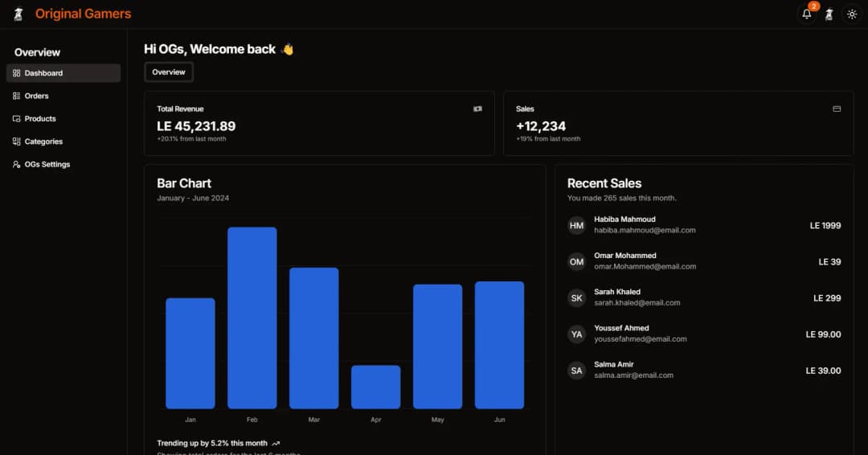868x455 pixels.
Task: Click the LE 1999 sale amount
Action: coord(825,225)
